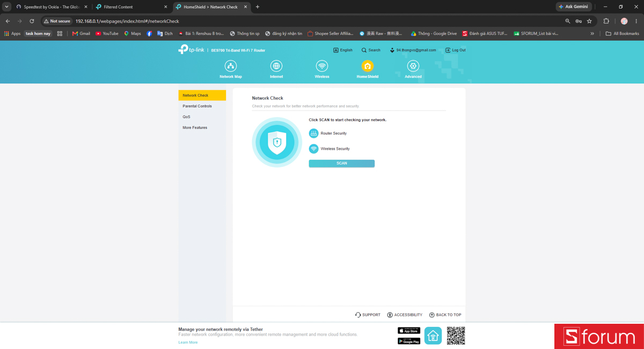Follow the Learn More link

click(188, 343)
